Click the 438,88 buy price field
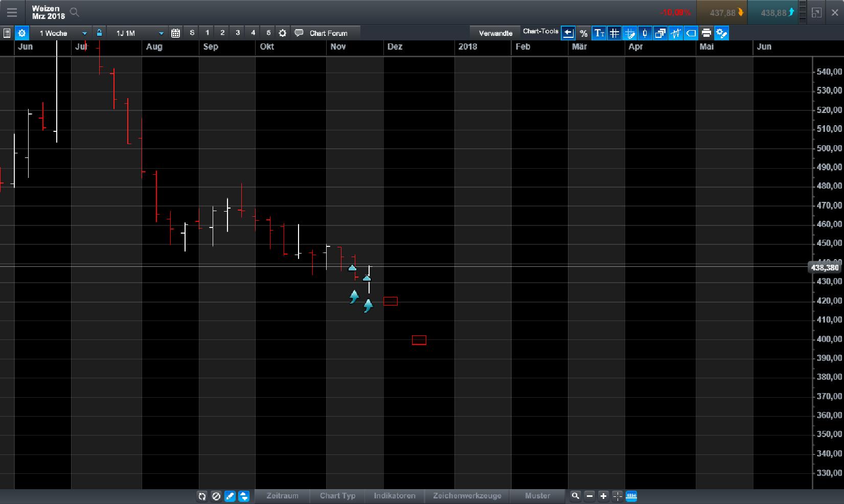 (773, 12)
